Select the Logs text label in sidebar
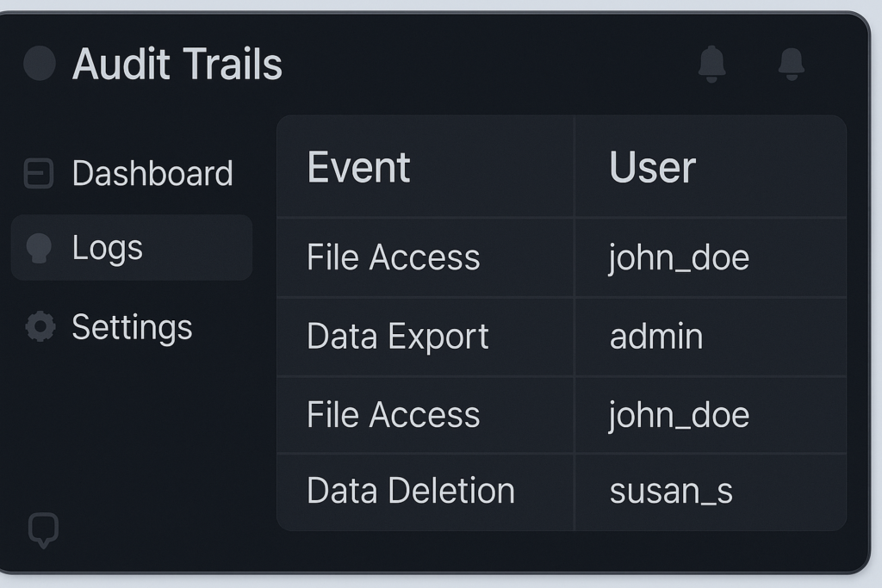This screenshot has width=882, height=588. [108, 248]
